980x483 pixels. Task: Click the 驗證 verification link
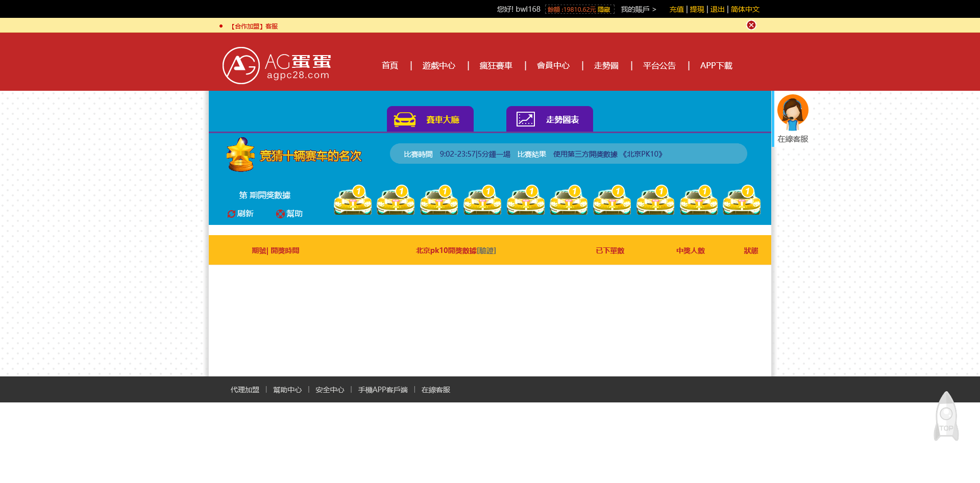(486, 250)
